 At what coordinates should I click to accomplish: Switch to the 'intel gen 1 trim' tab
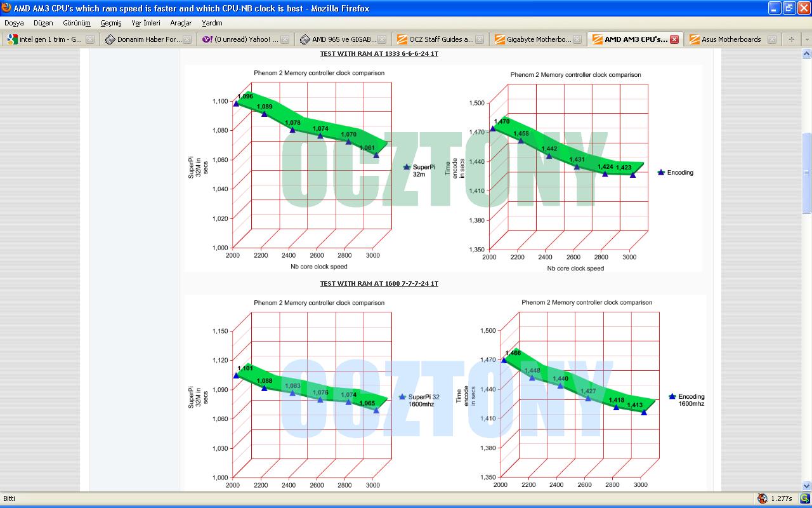[50, 39]
